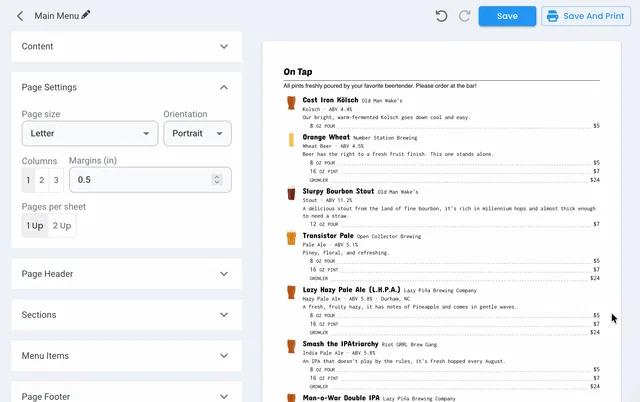The image size is (640, 402).
Task: Expand the Page Header panel
Action: coord(127,274)
